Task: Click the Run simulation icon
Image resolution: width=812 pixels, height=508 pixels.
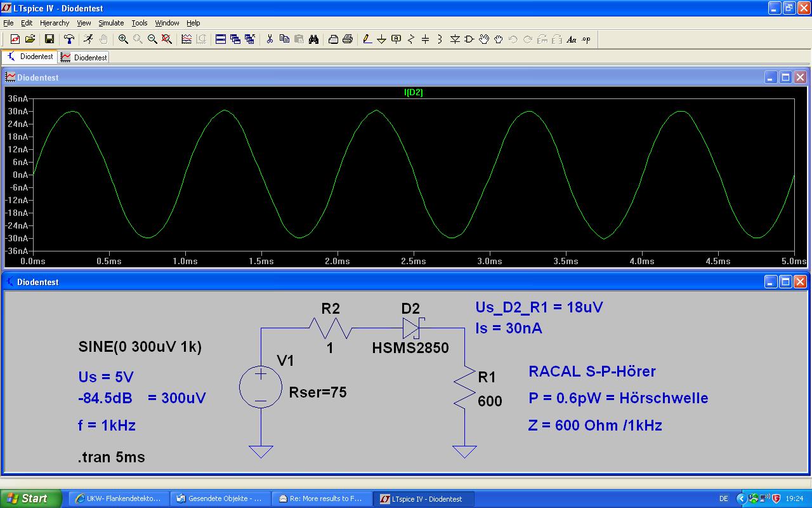Action: click(x=88, y=39)
